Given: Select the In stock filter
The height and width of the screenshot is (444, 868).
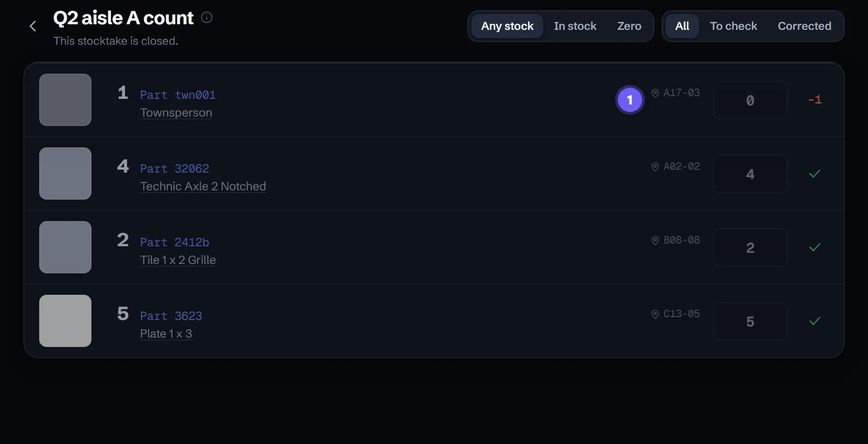Looking at the screenshot, I should 575,26.
